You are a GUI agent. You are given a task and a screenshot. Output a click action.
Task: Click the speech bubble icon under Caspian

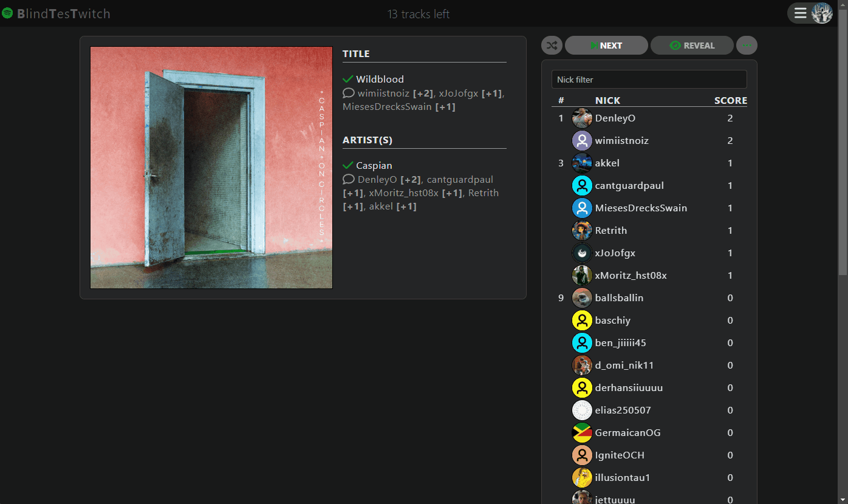(349, 180)
